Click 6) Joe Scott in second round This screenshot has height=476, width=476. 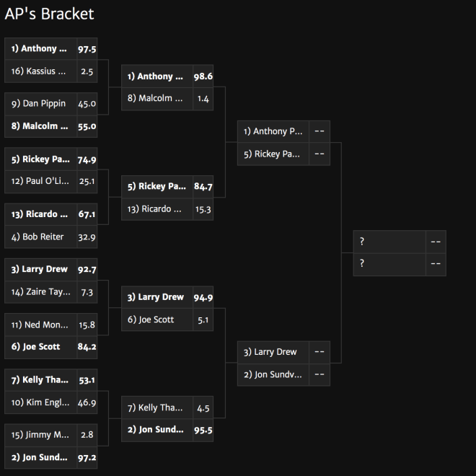[167, 319]
